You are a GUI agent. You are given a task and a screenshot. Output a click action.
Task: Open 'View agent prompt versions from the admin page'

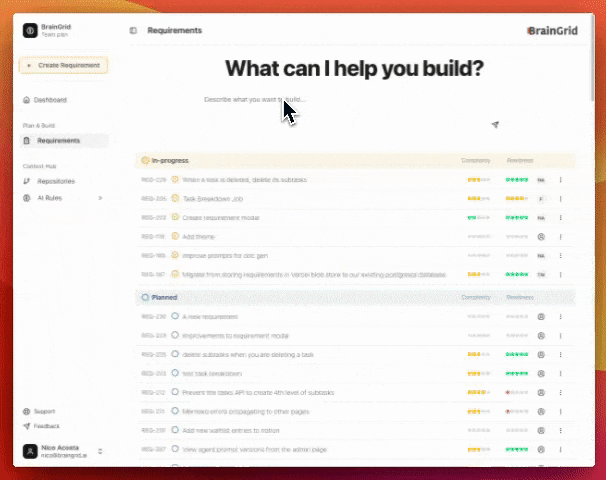254,449
